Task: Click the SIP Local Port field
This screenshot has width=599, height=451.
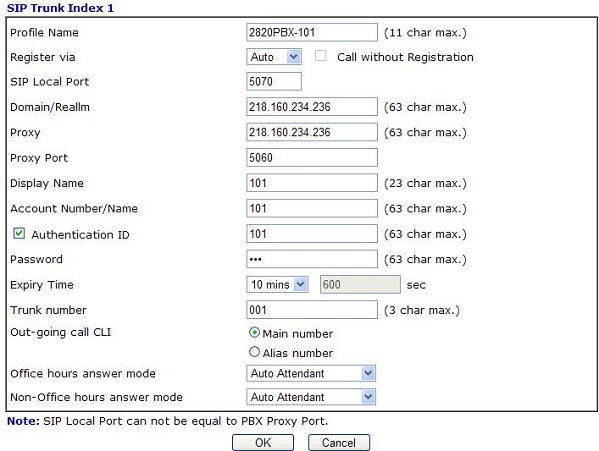Action: coord(274,81)
